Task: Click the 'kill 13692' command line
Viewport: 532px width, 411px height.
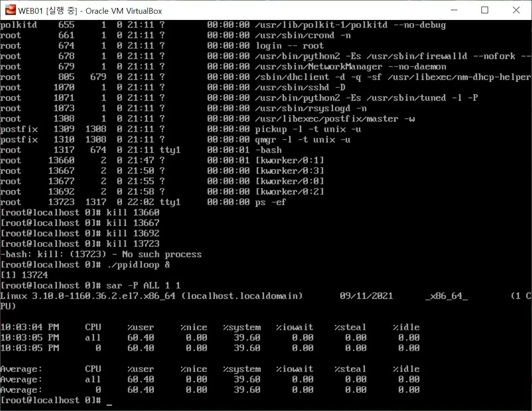Action: click(133, 233)
